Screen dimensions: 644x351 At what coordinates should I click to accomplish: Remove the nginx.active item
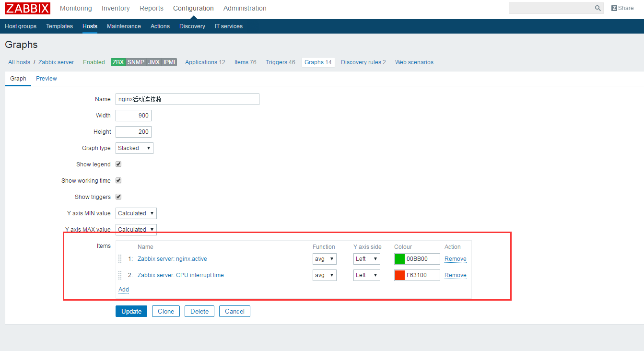pos(456,259)
